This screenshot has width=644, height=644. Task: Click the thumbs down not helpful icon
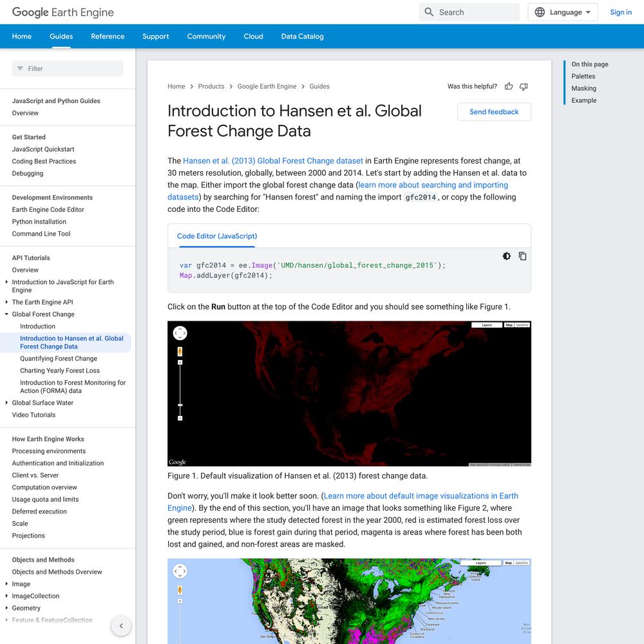[x=524, y=86]
